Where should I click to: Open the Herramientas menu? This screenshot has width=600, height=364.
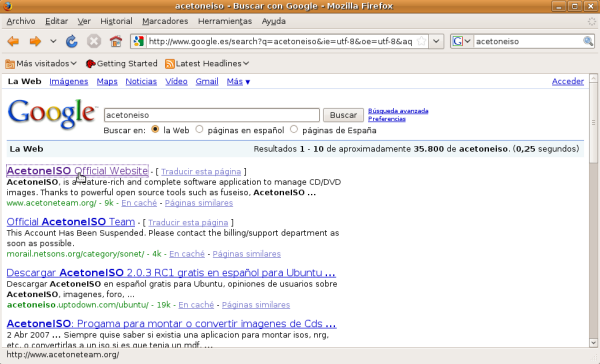click(x=225, y=21)
